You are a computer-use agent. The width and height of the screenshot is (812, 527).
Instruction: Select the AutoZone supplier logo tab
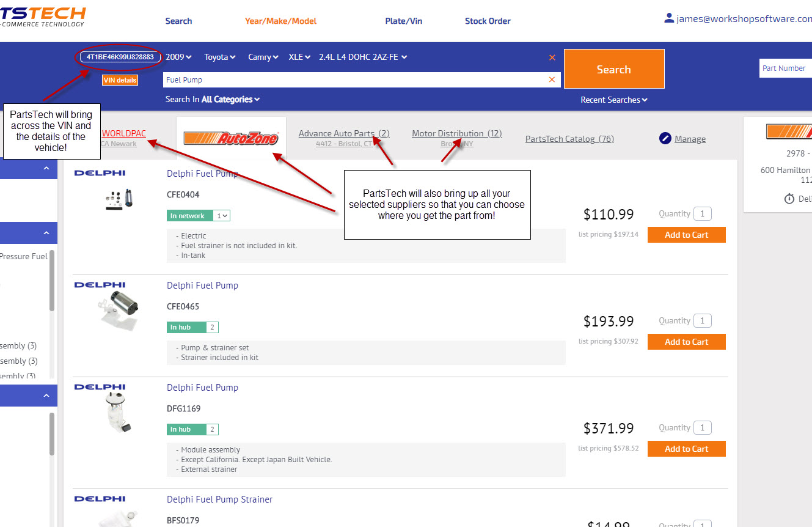click(231, 138)
